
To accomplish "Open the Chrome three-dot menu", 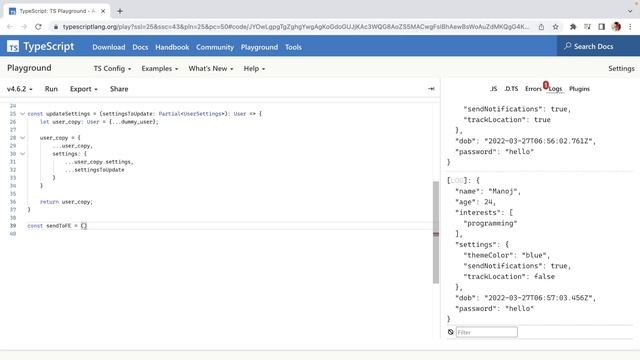I will pyautogui.click(x=630, y=27).
